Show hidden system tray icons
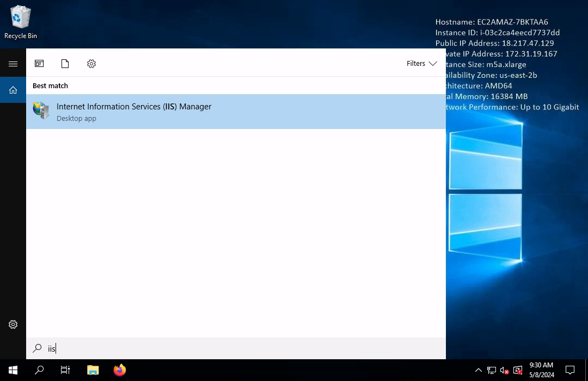This screenshot has width=588, height=381. pos(479,371)
